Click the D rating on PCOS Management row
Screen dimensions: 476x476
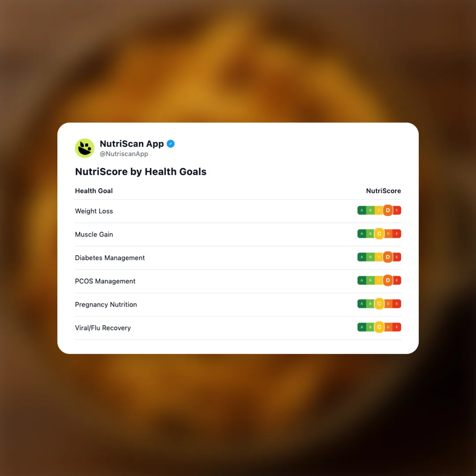[x=388, y=280]
